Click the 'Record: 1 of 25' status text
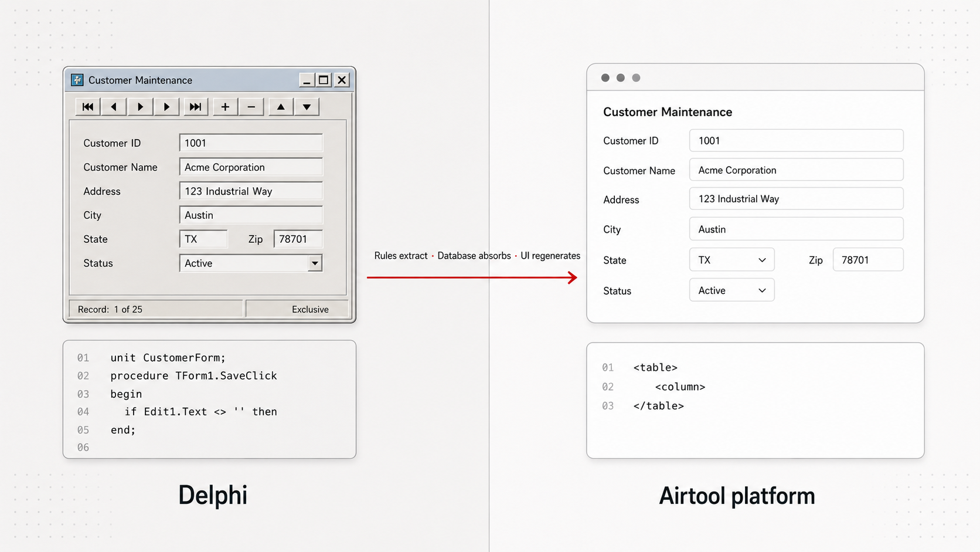The image size is (980, 552). (110, 309)
